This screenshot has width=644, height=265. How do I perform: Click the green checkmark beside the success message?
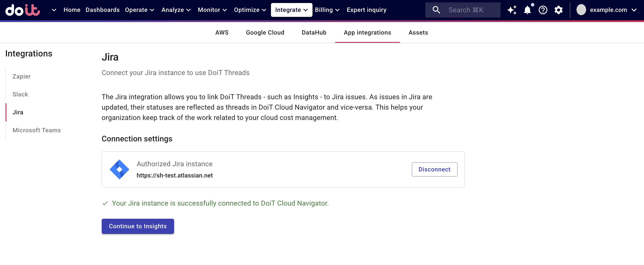105,203
